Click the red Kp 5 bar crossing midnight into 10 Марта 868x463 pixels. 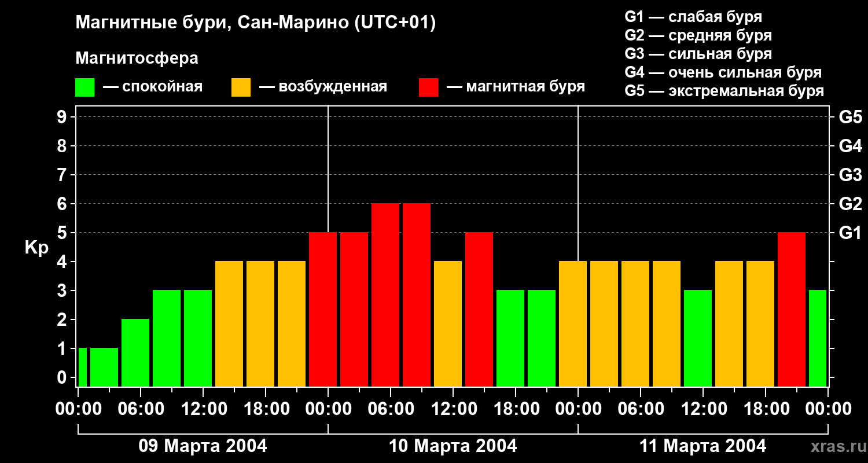pyautogui.click(x=323, y=309)
